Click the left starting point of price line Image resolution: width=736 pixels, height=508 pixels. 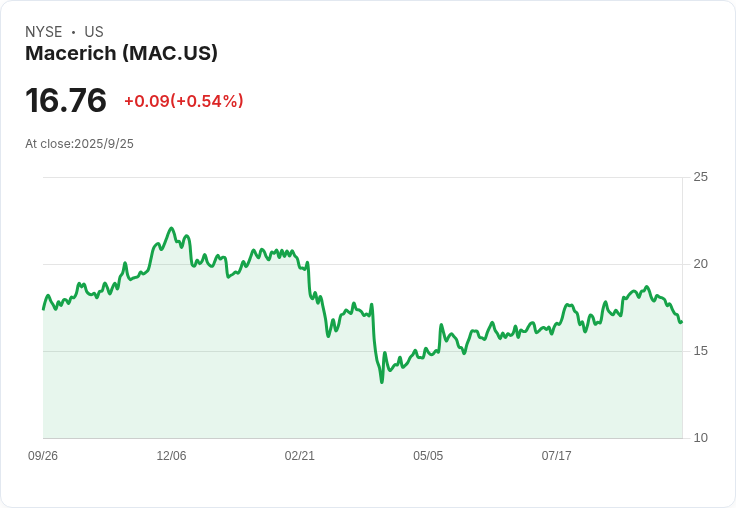tap(44, 308)
